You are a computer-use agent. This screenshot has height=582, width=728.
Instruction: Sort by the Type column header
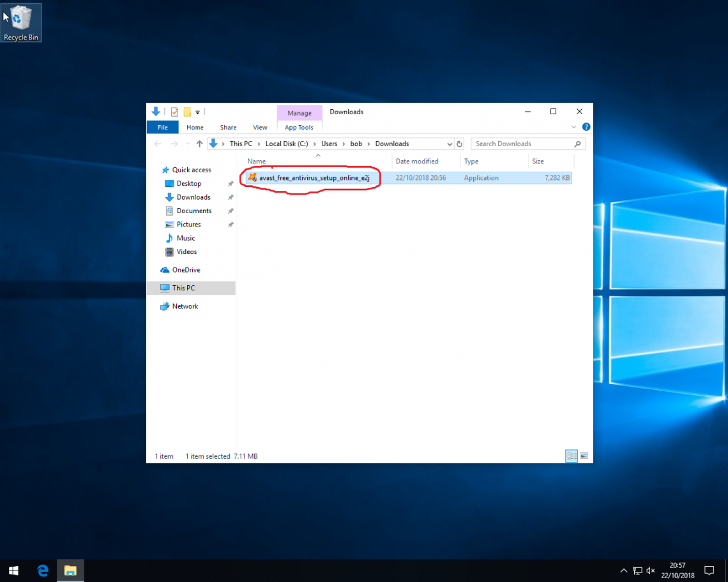(471, 161)
